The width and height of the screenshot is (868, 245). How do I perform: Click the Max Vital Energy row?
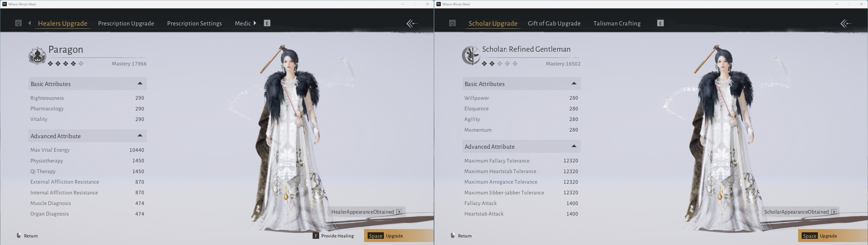point(87,150)
